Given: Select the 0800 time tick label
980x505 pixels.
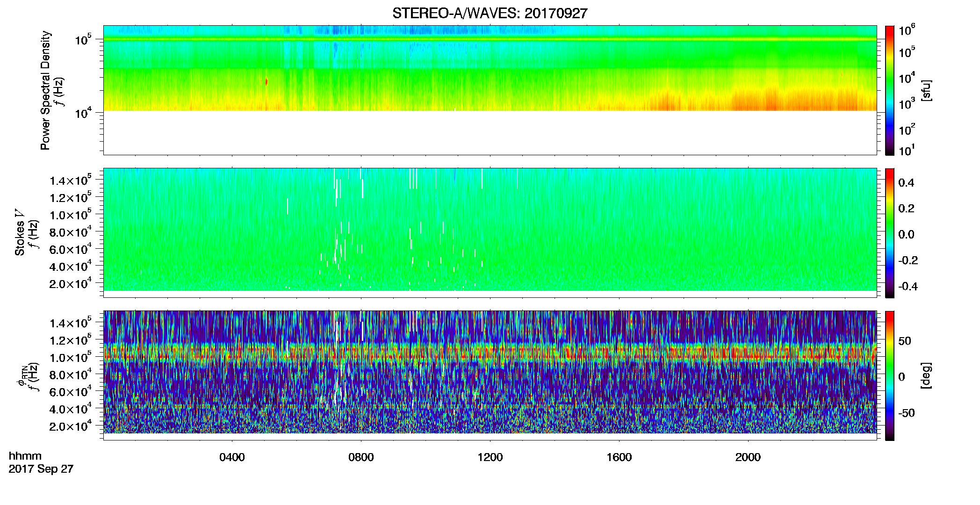Looking at the screenshot, I should (361, 457).
